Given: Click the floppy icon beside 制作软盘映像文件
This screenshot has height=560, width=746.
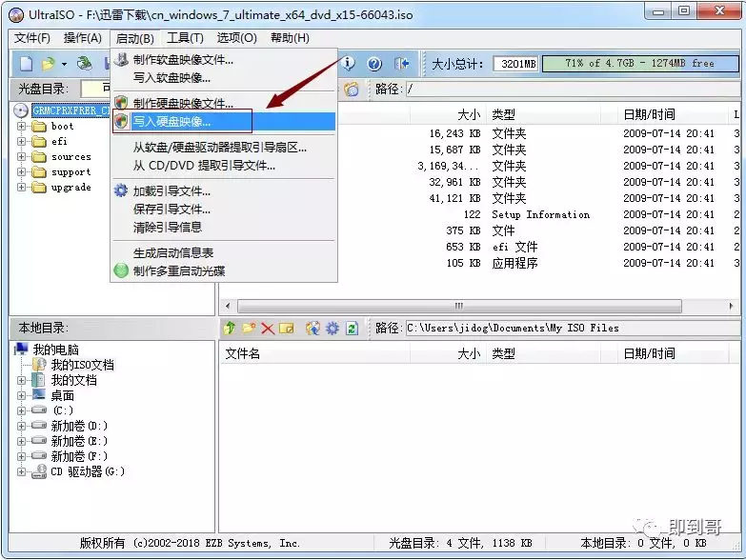Looking at the screenshot, I should pos(122,59).
